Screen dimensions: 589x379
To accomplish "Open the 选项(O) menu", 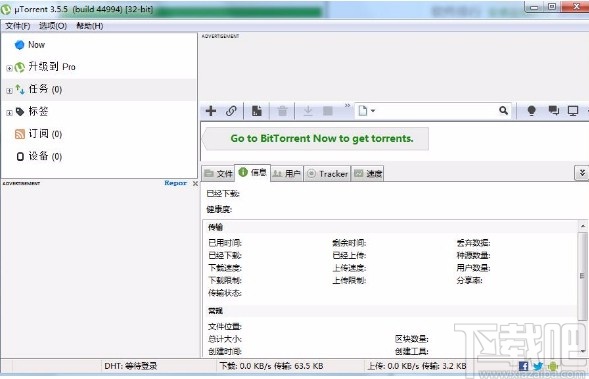I will (53, 26).
